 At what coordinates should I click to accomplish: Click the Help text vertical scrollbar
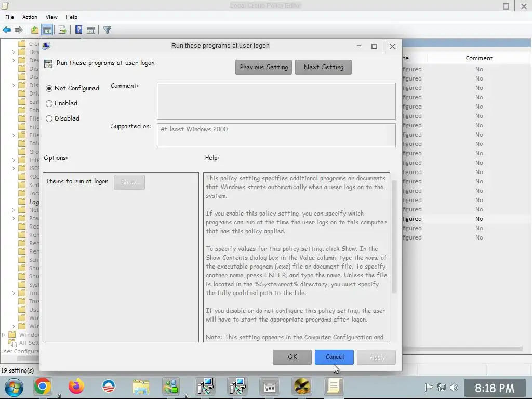tap(394, 236)
